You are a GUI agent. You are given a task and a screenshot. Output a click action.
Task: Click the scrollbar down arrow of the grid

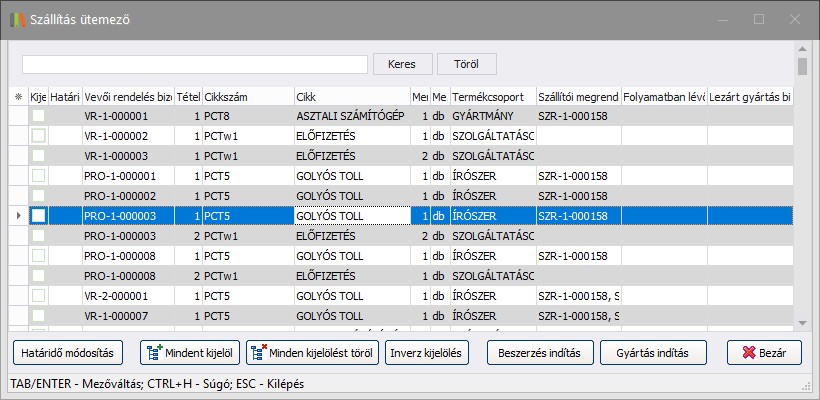tap(802, 322)
